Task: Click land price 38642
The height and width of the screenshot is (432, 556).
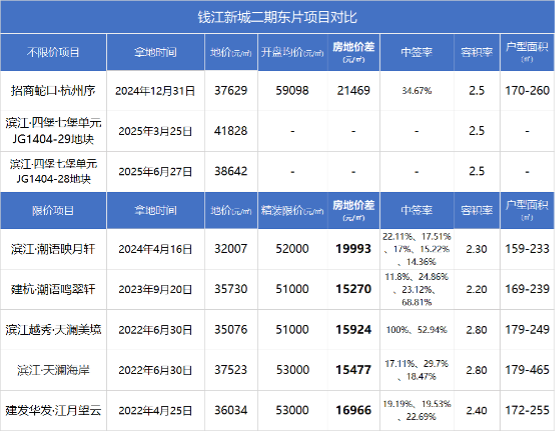Action: pos(231,171)
